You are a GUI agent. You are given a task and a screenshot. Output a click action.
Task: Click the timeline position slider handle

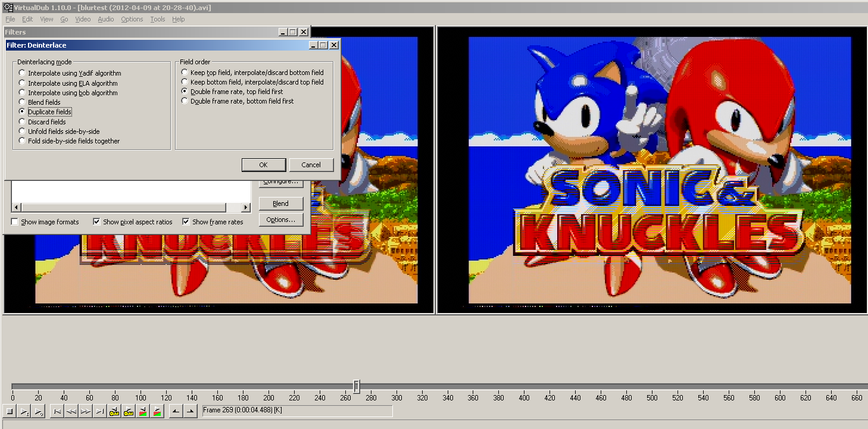356,387
